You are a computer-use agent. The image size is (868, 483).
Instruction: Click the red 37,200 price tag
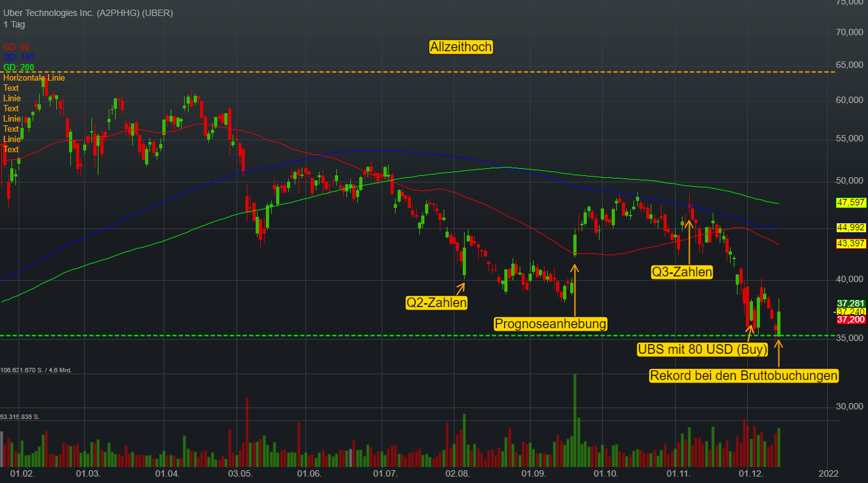[x=851, y=319]
